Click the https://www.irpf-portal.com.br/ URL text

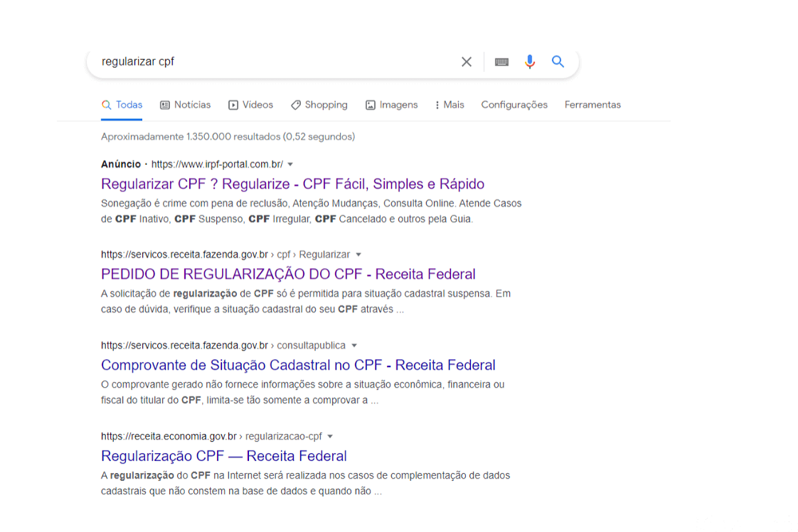tap(217, 164)
